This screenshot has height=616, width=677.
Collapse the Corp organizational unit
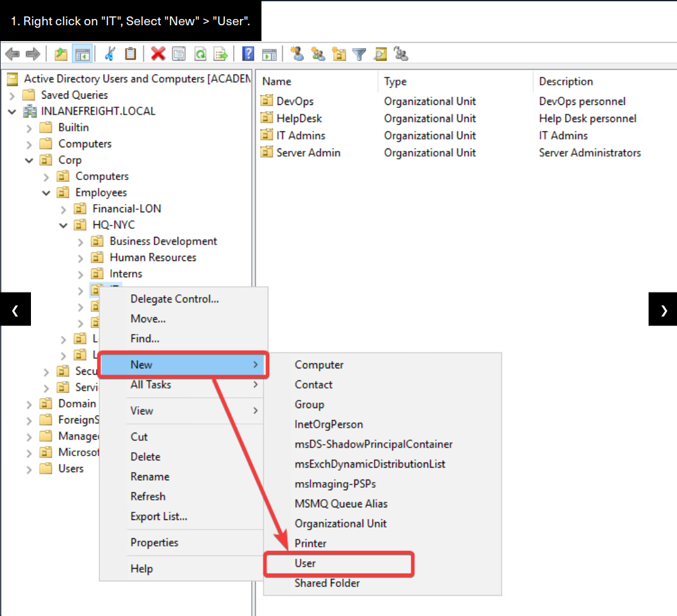(x=29, y=160)
